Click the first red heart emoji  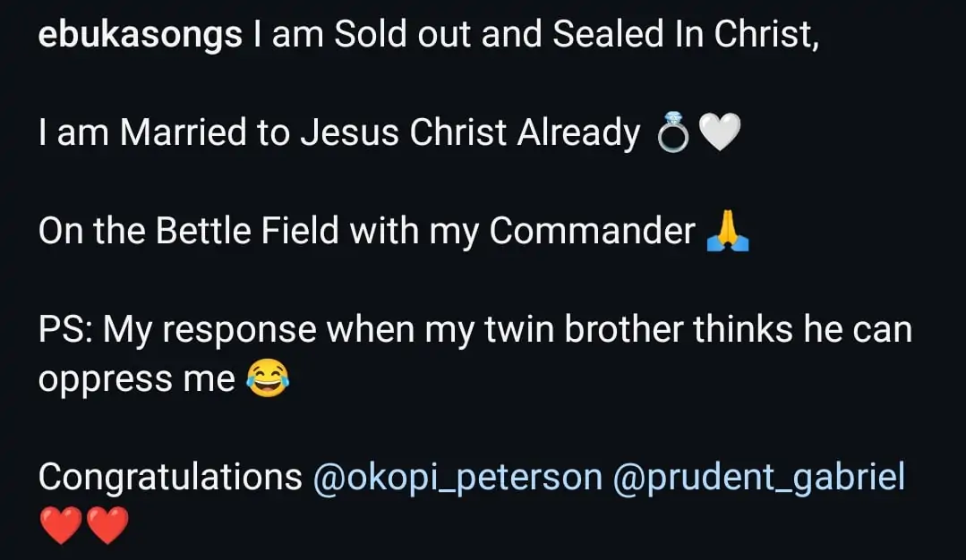pos(62,524)
